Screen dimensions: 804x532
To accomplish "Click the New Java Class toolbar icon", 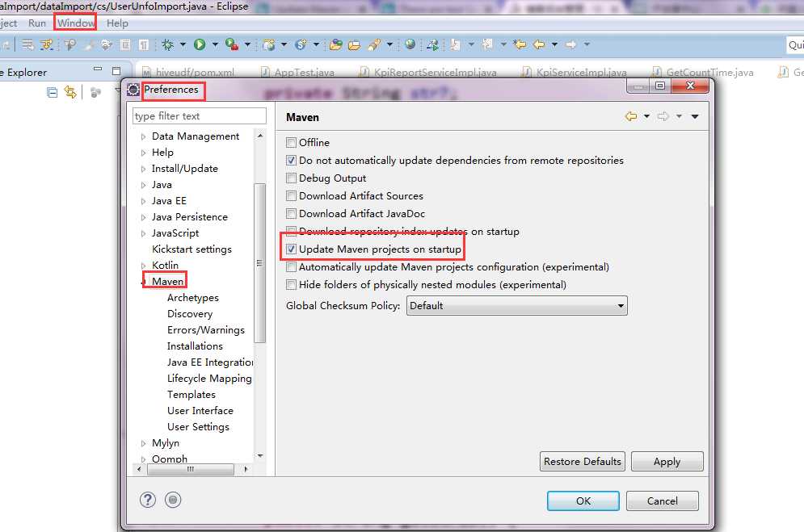I will pyautogui.click(x=301, y=45).
